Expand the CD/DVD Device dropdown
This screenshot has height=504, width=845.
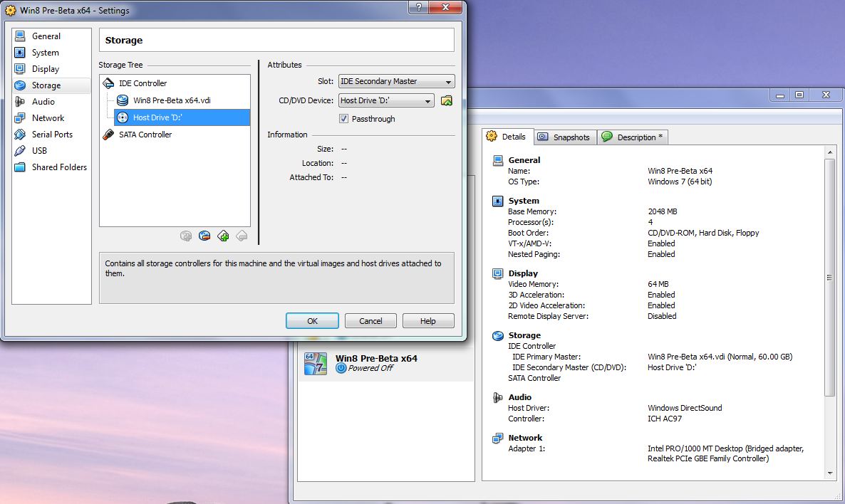pyautogui.click(x=386, y=101)
